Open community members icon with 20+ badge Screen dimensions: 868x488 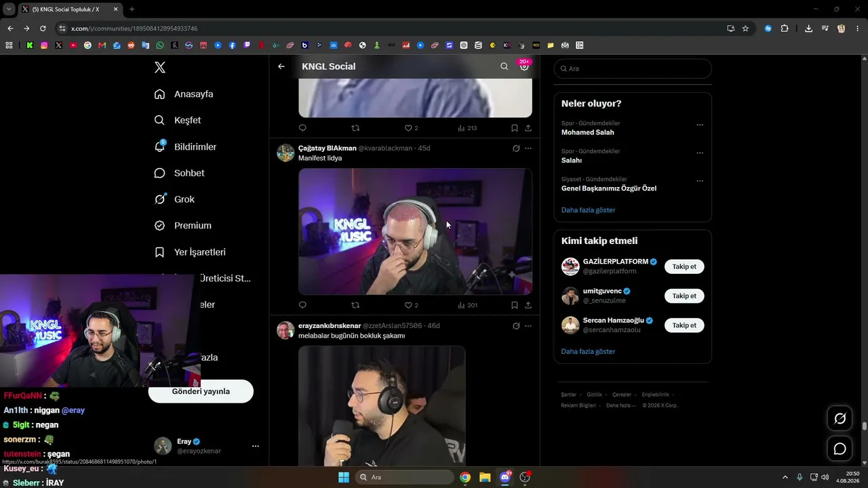[x=524, y=66]
